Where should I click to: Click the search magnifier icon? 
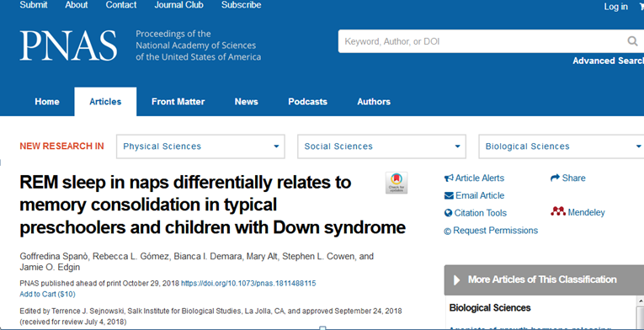pos(632,41)
